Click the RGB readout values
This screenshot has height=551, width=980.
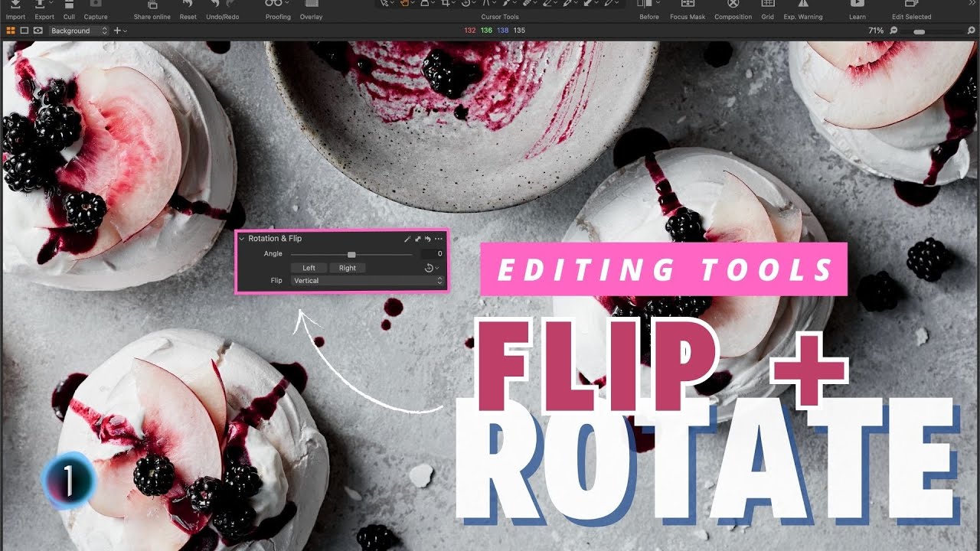pos(495,31)
